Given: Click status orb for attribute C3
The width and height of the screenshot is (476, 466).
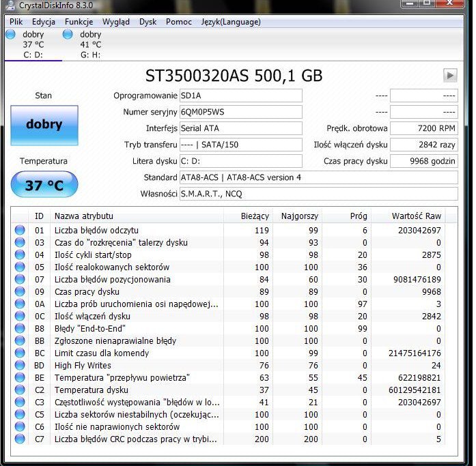Looking at the screenshot, I should 20,402.
